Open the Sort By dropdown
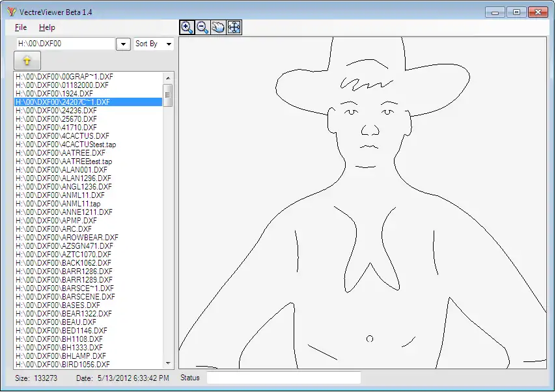The width and height of the screenshot is (556, 392). (154, 44)
